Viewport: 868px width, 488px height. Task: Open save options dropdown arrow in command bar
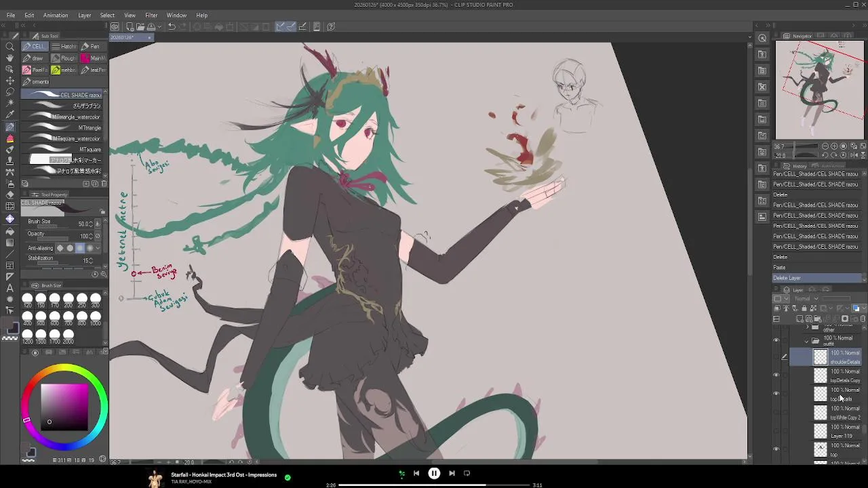coord(159,26)
